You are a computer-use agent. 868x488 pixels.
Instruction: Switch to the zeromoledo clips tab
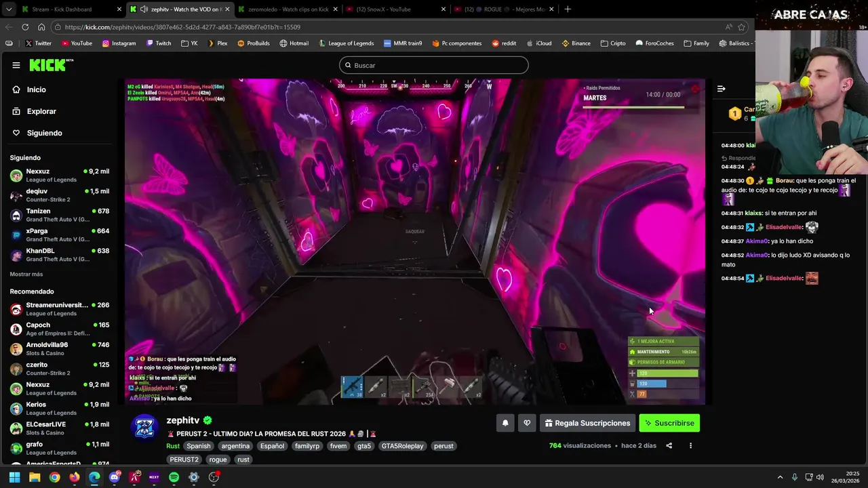tap(288, 9)
